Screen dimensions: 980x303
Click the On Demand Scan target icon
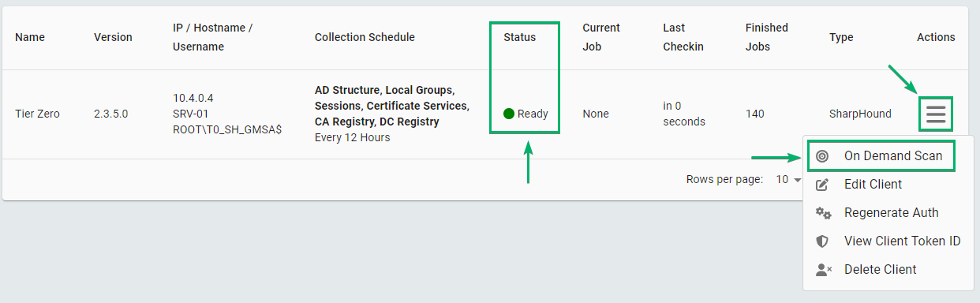tap(822, 156)
